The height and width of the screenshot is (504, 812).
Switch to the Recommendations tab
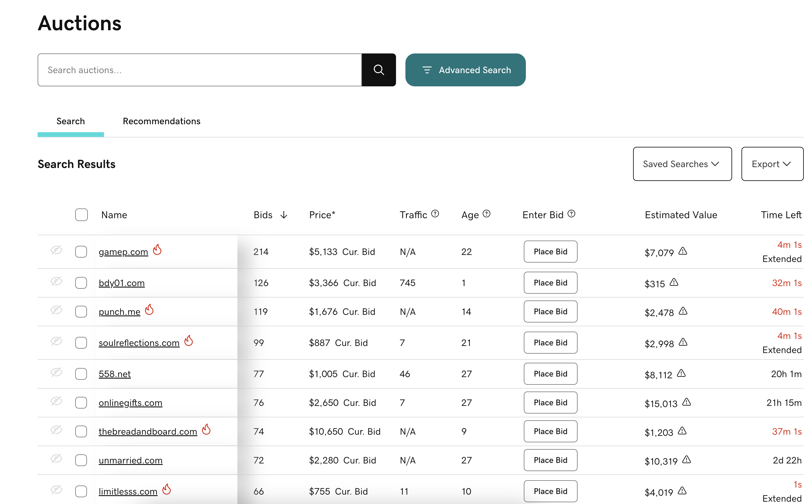coord(161,121)
